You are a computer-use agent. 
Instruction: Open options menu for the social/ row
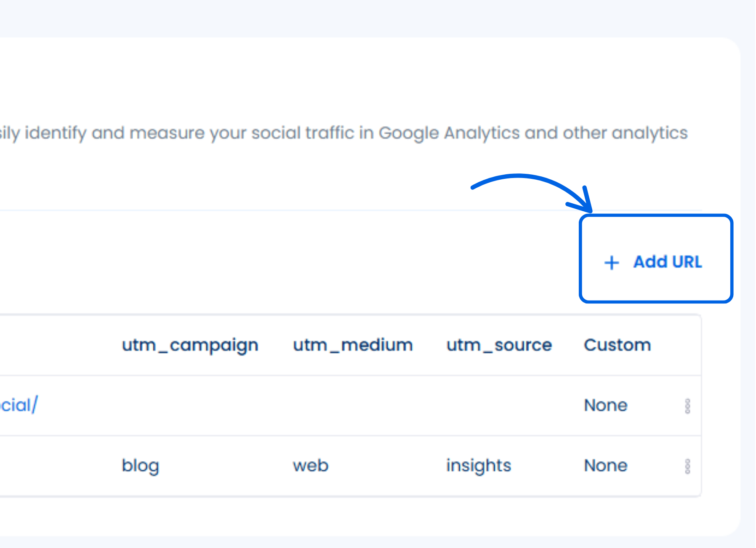click(x=687, y=406)
